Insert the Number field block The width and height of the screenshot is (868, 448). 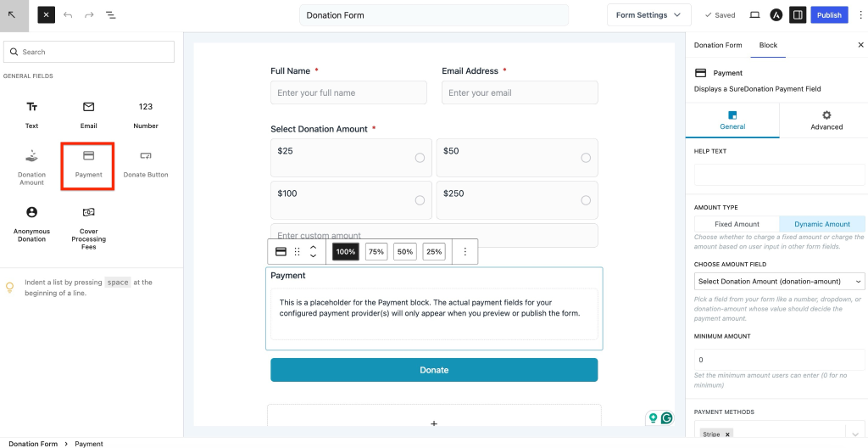coord(146,115)
